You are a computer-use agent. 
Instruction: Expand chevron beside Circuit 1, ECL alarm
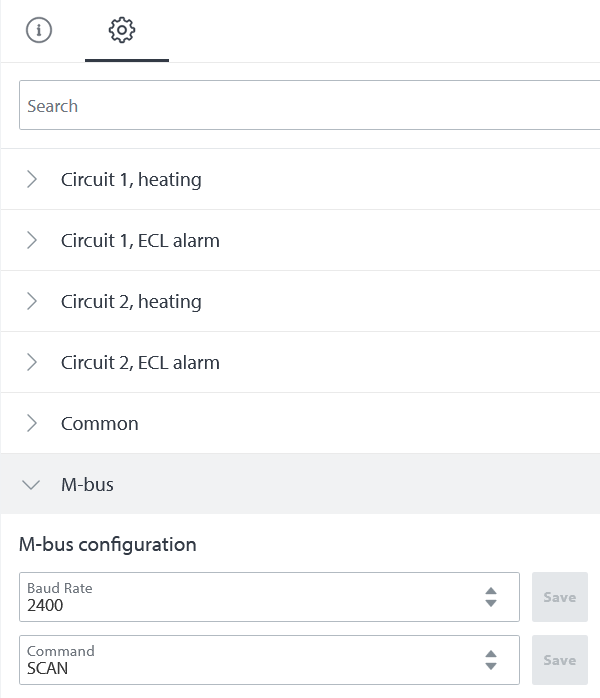click(x=32, y=240)
